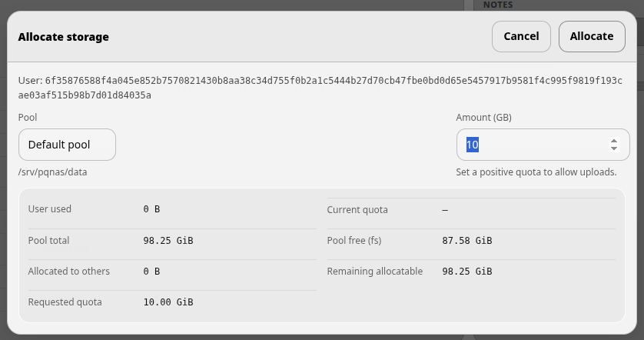The height and width of the screenshot is (340, 644).
Task: Increase amount with the up stepper arrow
Action: coord(614,141)
